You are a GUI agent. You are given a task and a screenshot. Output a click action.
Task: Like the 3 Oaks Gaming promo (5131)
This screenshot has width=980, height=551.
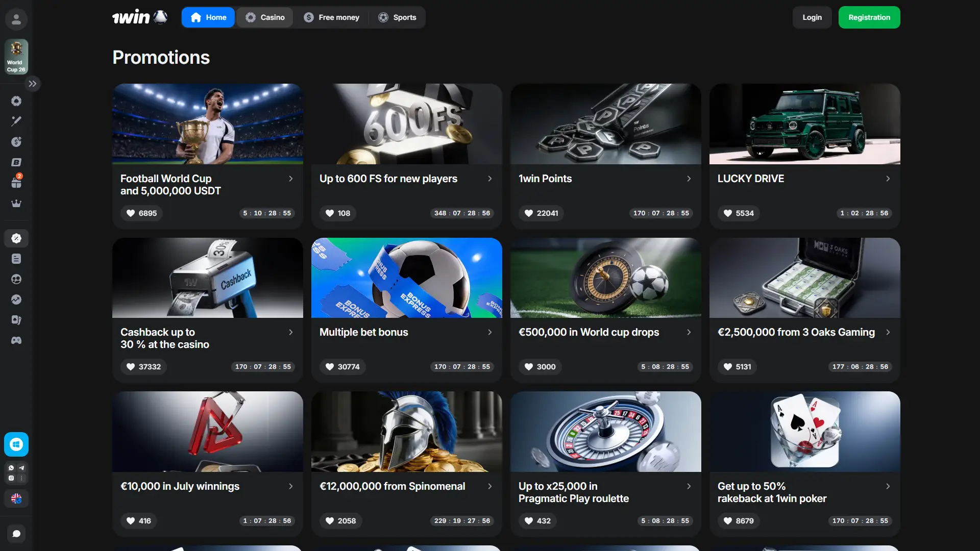pyautogui.click(x=738, y=367)
